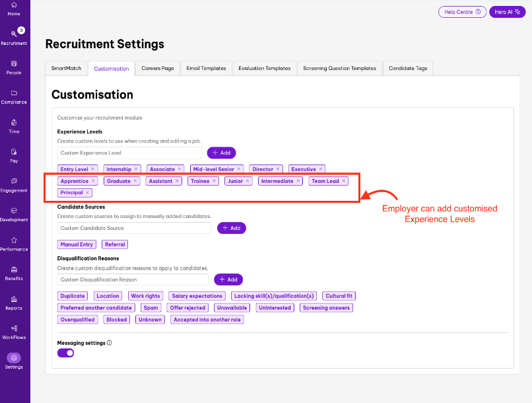Open WorkFlows in the sidebar
This screenshot has height=403, width=532.
click(14, 332)
